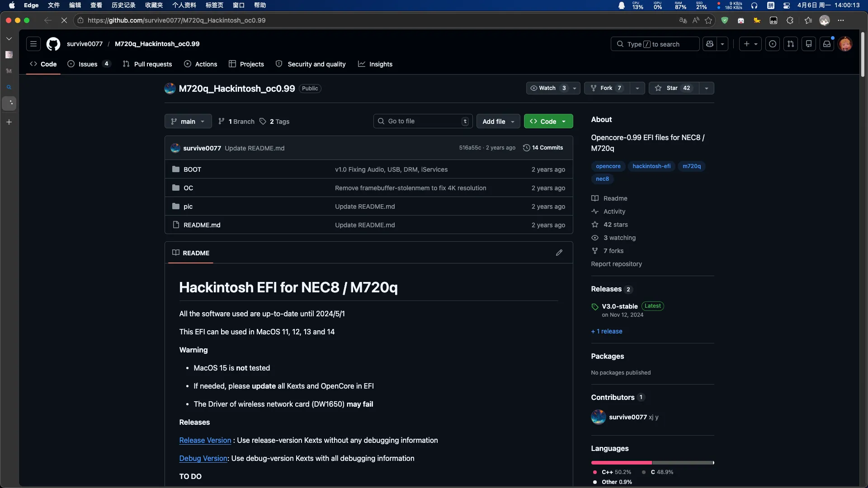Viewport: 868px width, 488px height.
Task: Expand the main branch dropdown
Action: pos(188,121)
